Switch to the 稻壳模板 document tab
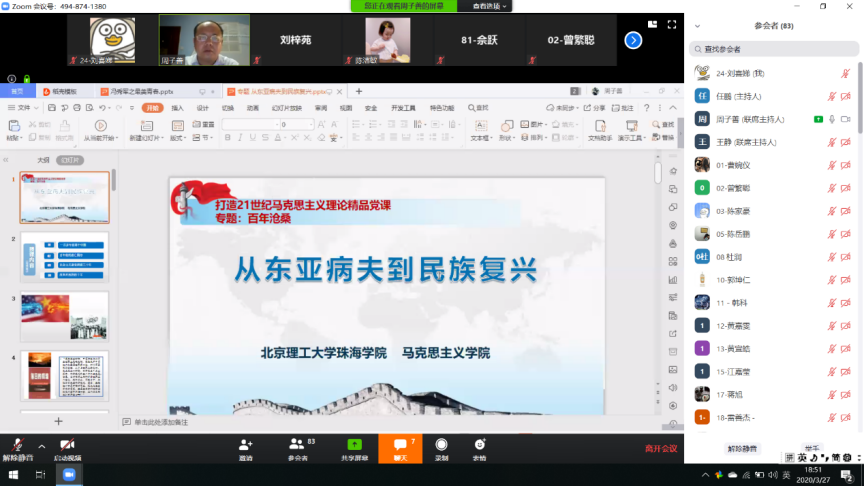This screenshot has height=486, width=864. (64, 91)
